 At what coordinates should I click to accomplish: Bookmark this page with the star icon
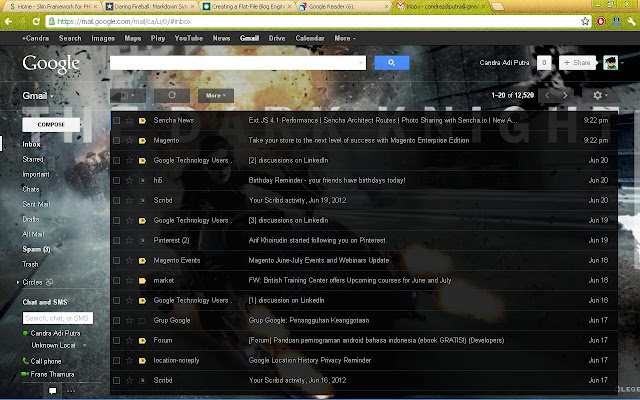click(x=585, y=21)
